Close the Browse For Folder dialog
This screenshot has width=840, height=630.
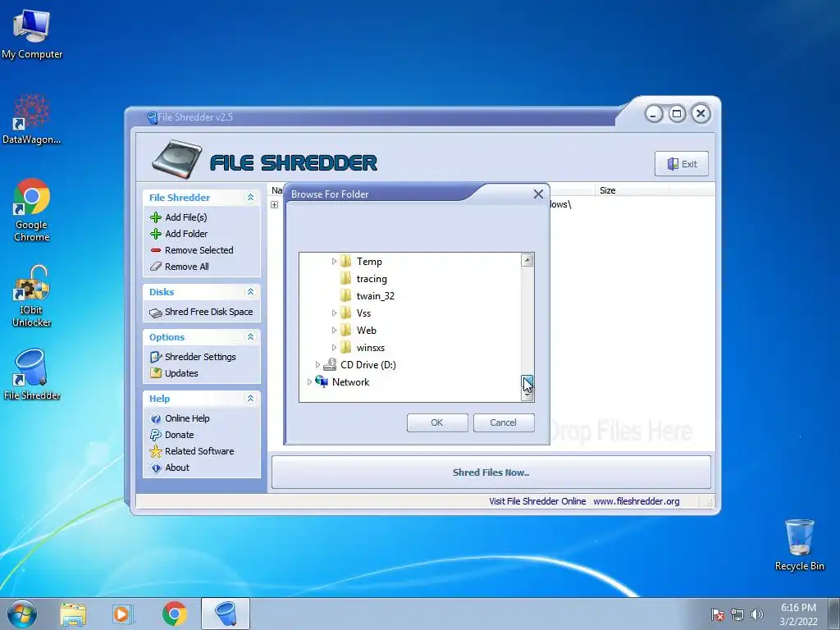tap(538, 194)
